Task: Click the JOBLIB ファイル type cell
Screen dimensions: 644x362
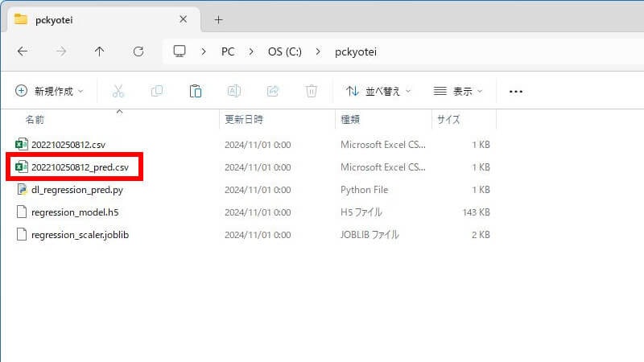Action: point(369,235)
